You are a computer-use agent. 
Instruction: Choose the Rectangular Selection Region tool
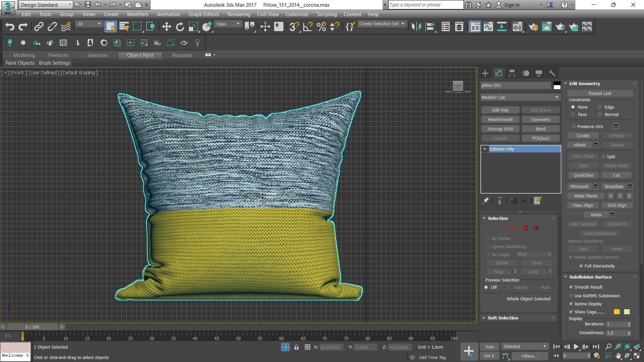pos(137,27)
